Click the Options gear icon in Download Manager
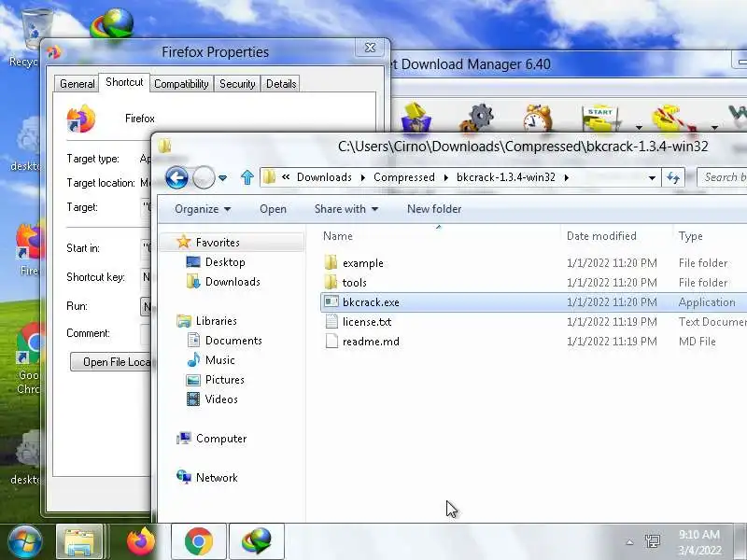 point(477,118)
